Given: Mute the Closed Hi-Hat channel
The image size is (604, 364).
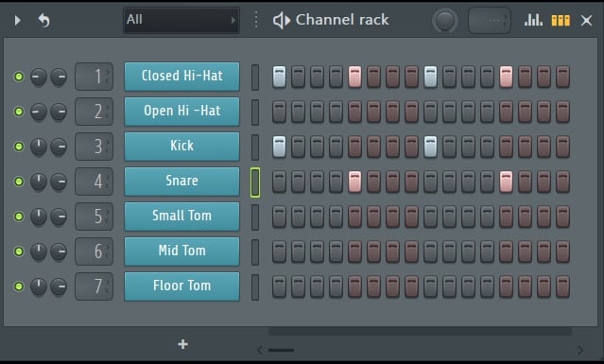Looking at the screenshot, I should click(19, 77).
